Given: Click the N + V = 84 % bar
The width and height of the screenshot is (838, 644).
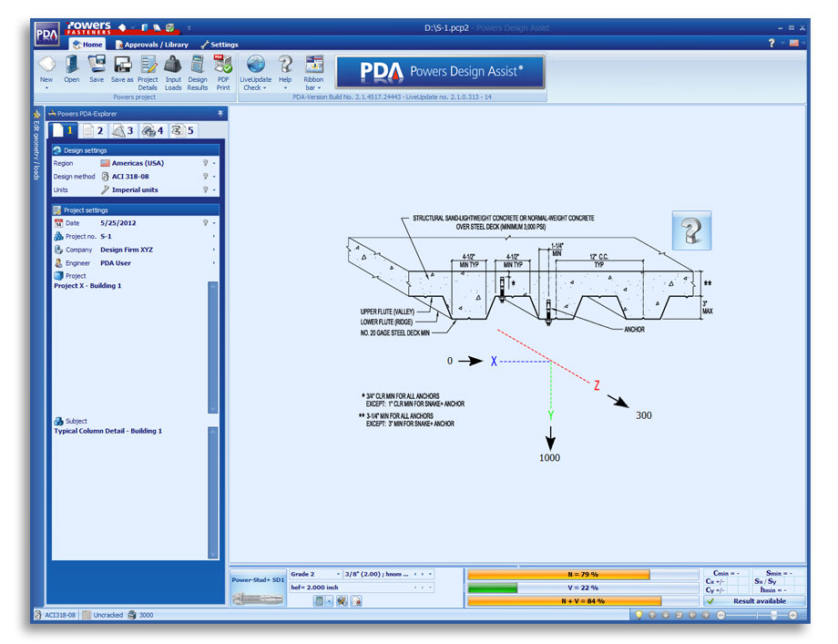Looking at the screenshot, I should tap(583, 601).
